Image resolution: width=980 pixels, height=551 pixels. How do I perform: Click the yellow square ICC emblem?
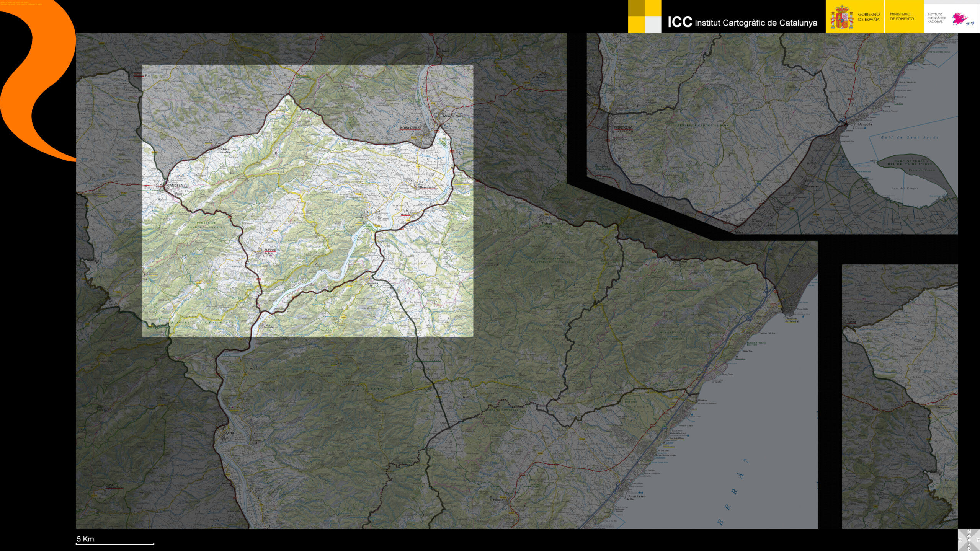pos(644,16)
